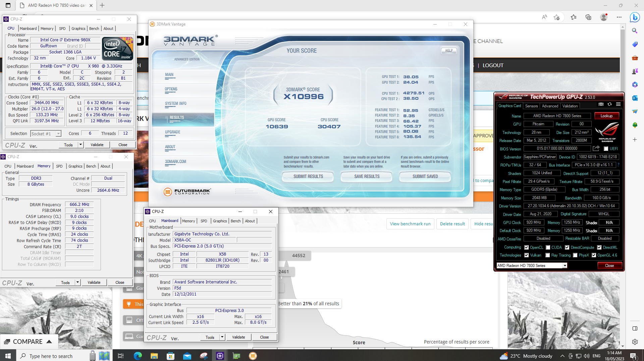
Task: Expand Tools dropdown arrow in CPU-Z Memory window
Action: click(77, 282)
